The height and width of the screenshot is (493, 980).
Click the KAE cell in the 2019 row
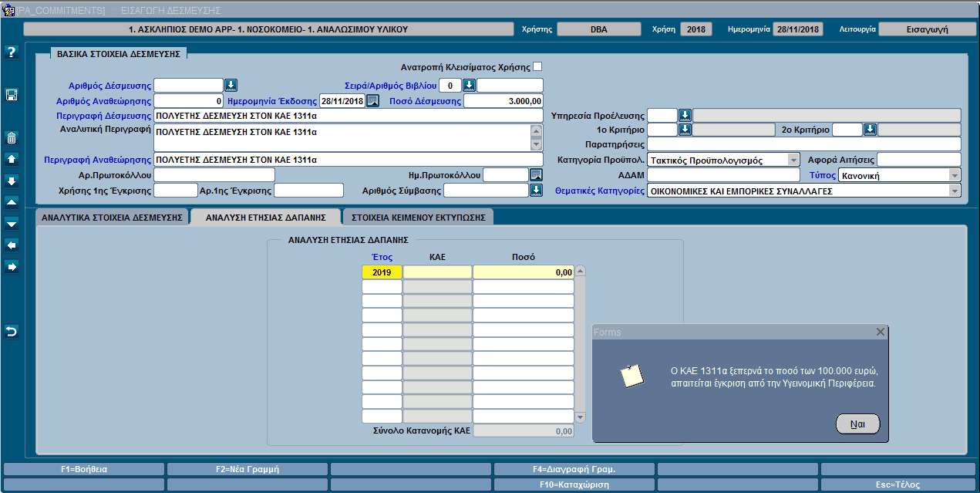click(437, 272)
